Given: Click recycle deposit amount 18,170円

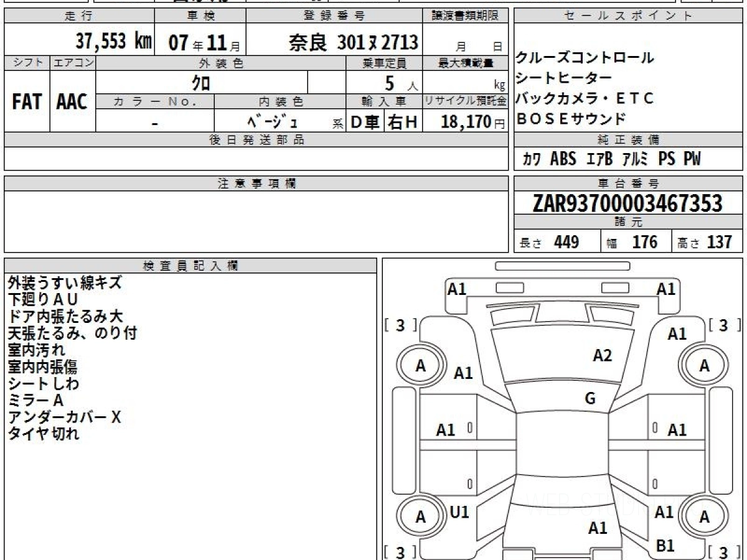Looking at the screenshot, I should (x=473, y=122).
